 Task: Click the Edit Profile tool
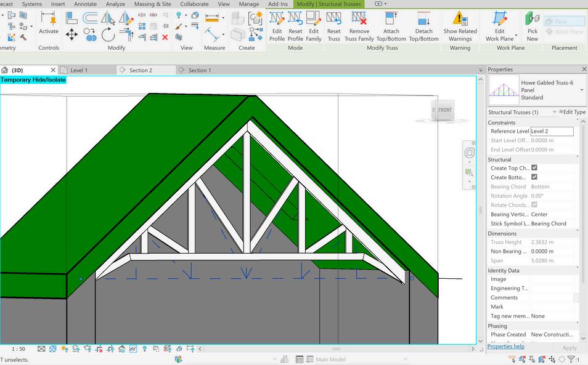click(277, 26)
